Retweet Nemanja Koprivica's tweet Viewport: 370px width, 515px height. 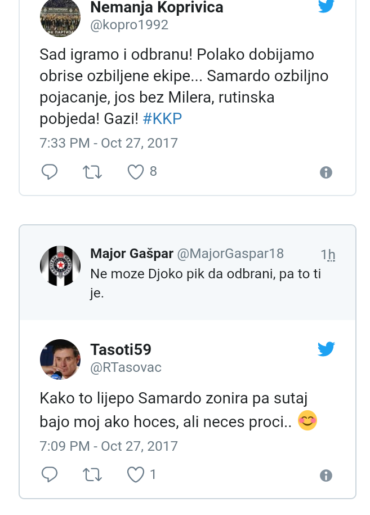[92, 172]
